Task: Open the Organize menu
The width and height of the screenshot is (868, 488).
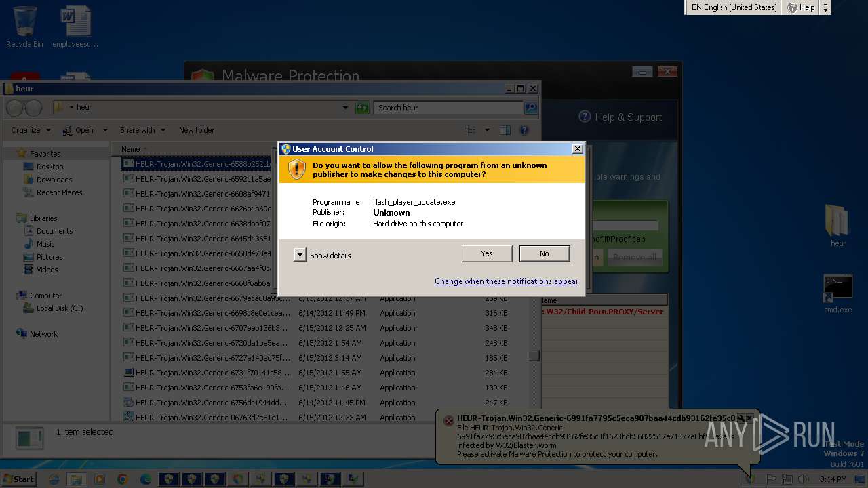Action: (x=31, y=130)
